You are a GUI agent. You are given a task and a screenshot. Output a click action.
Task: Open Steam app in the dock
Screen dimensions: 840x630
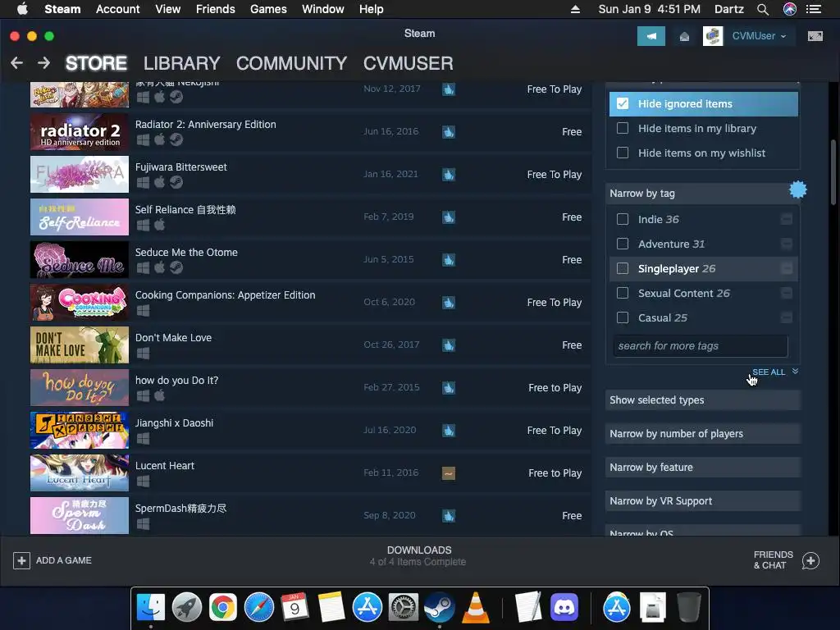(x=440, y=608)
